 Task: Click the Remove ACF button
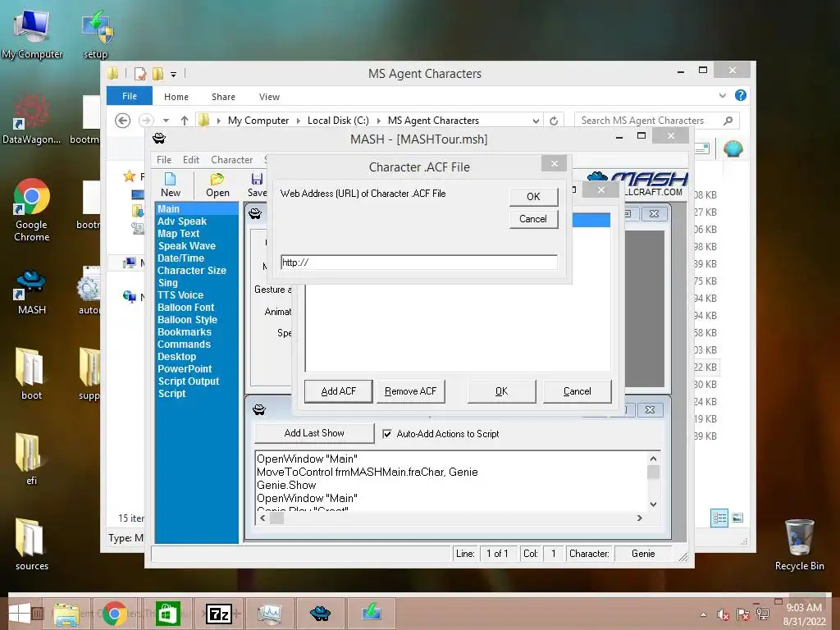pyautogui.click(x=410, y=391)
